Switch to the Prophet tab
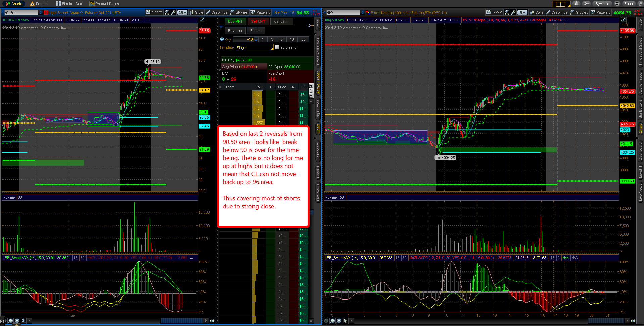The image size is (644, 326). pos(39,4)
